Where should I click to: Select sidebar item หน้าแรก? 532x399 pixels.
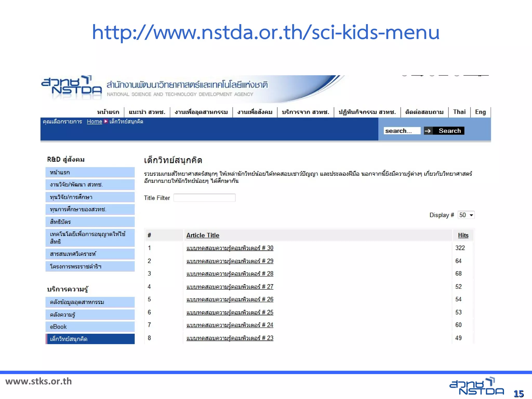90,172
